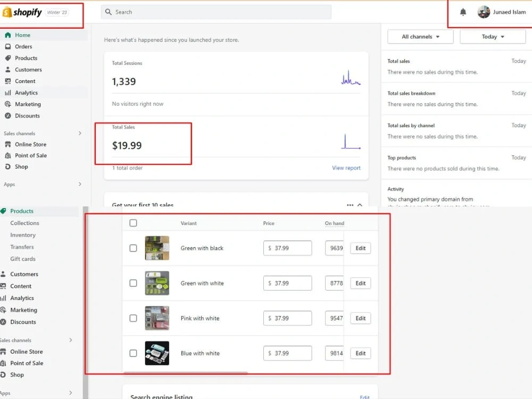Edit the Pink with white variant

coord(360,318)
